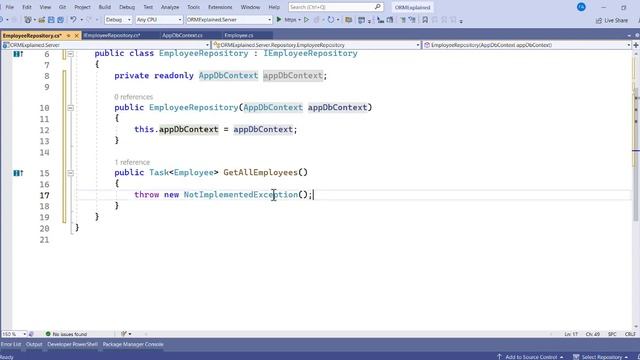Open the Debug menu
640x360 pixels.
[x=127, y=7]
